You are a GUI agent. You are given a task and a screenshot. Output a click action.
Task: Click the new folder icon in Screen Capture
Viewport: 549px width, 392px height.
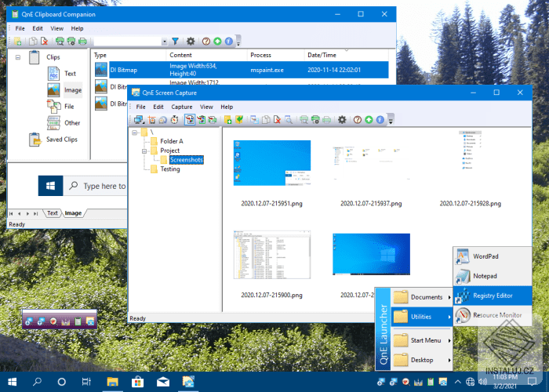click(x=227, y=120)
